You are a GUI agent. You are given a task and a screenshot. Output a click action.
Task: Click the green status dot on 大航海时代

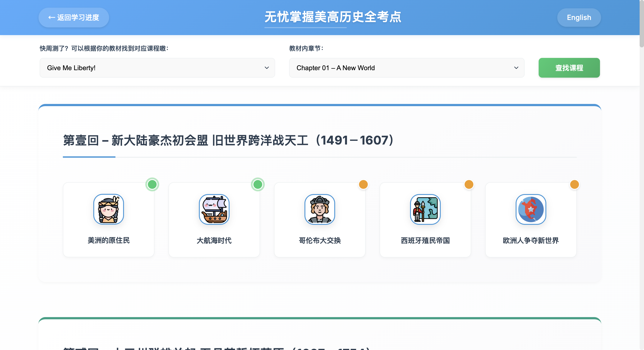pos(258,184)
